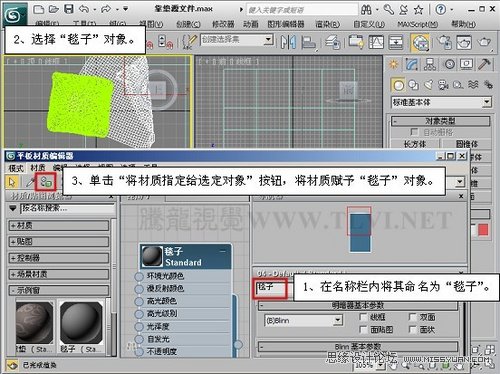Click the Open file folder icon
This screenshot has height=374, width=500.
pyautogui.click(x=54, y=9)
